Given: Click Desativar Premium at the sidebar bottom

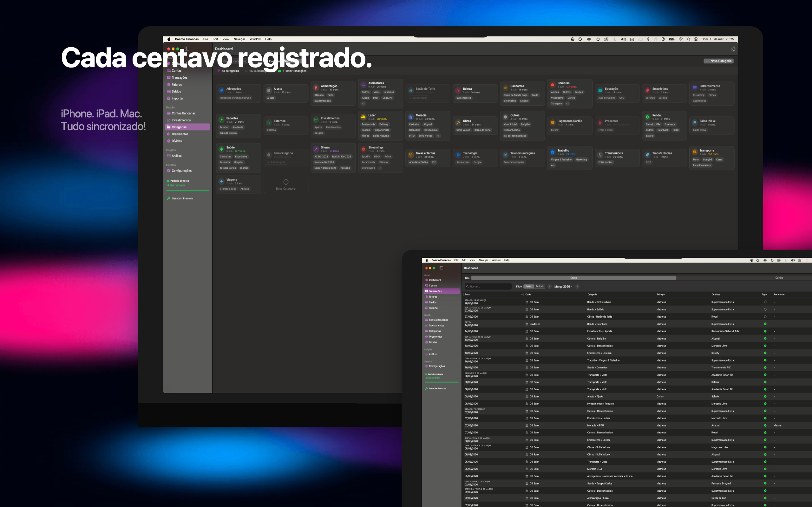Looking at the screenshot, I should click(181, 198).
